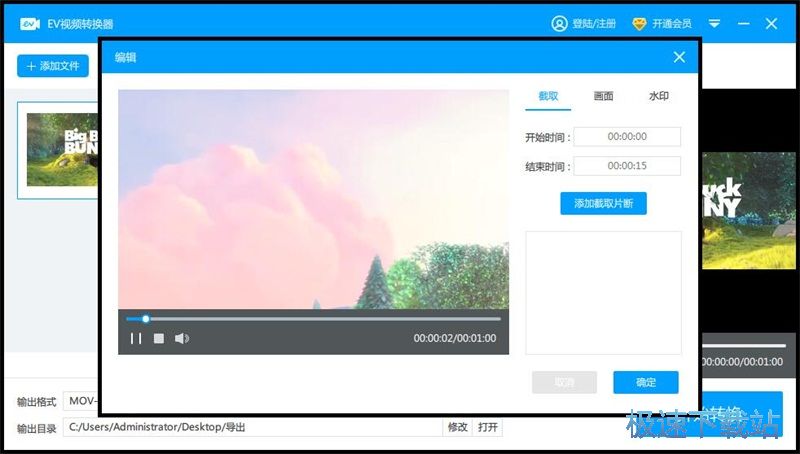This screenshot has height=454, width=800.
Task: Pause the video in edit dialog
Action: [136, 338]
